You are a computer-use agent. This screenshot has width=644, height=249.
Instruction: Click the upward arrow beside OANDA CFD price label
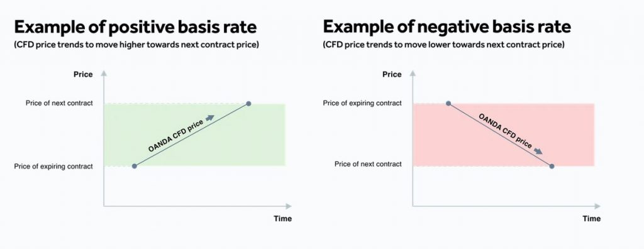[210, 118]
